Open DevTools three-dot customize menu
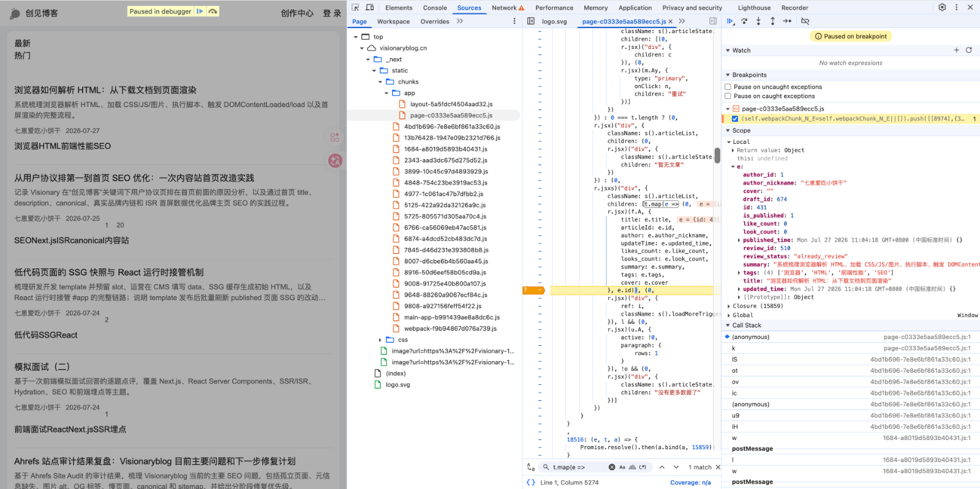Screen dimensions: 980x489 point(956,7)
